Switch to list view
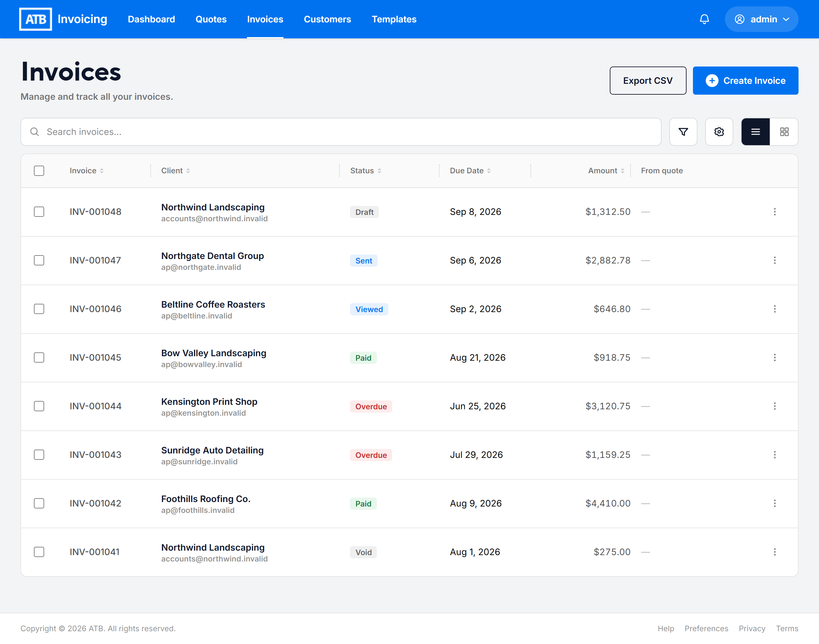Screen dimensions: 819x644 (755, 132)
